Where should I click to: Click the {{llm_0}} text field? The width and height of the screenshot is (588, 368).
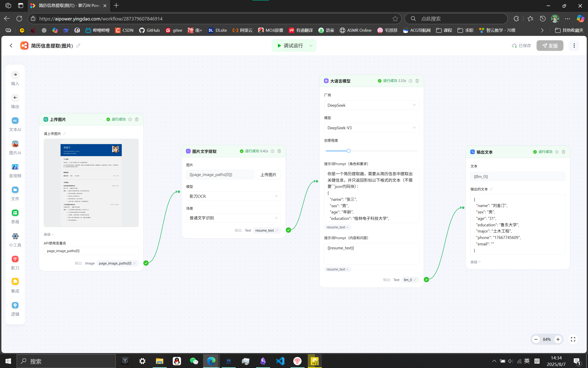click(x=517, y=176)
